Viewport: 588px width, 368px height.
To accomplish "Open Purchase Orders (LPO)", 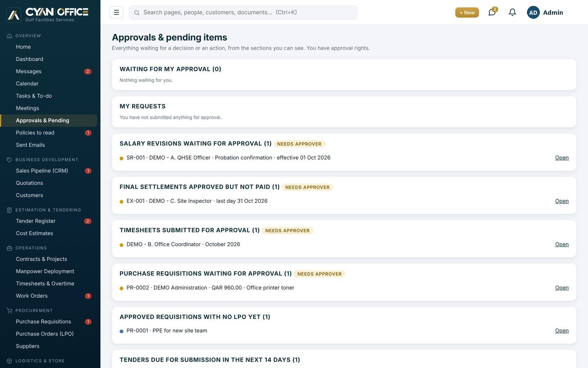I will click(x=49, y=334).
